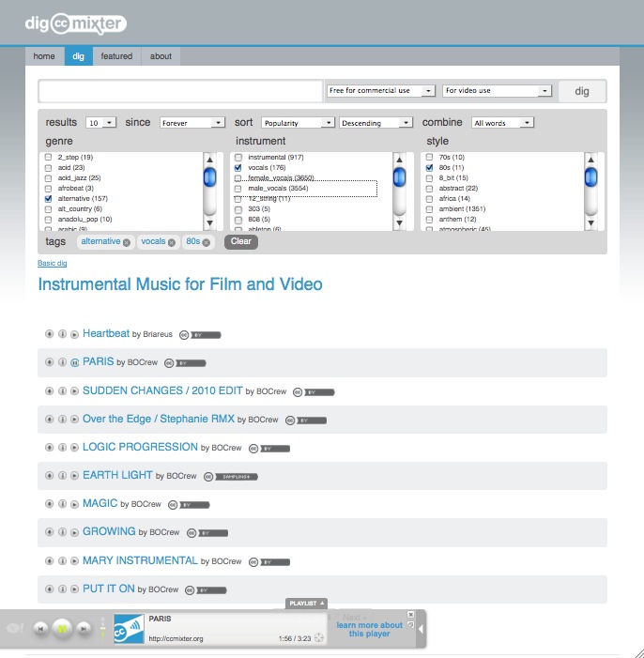644x658 pixels.
Task: Remove the alternative tag
Action: click(x=127, y=242)
